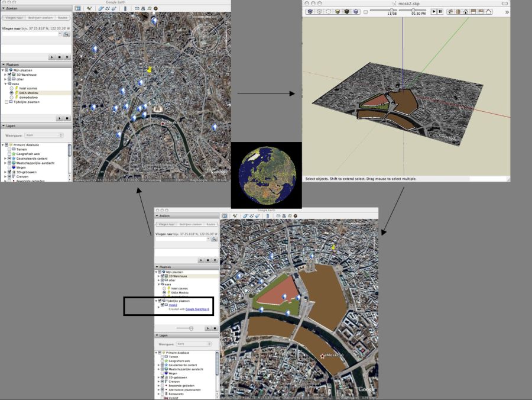The width and height of the screenshot is (532, 400).
Task: Open ruler tool in bottom Google Earth toolbar
Action: (x=268, y=215)
